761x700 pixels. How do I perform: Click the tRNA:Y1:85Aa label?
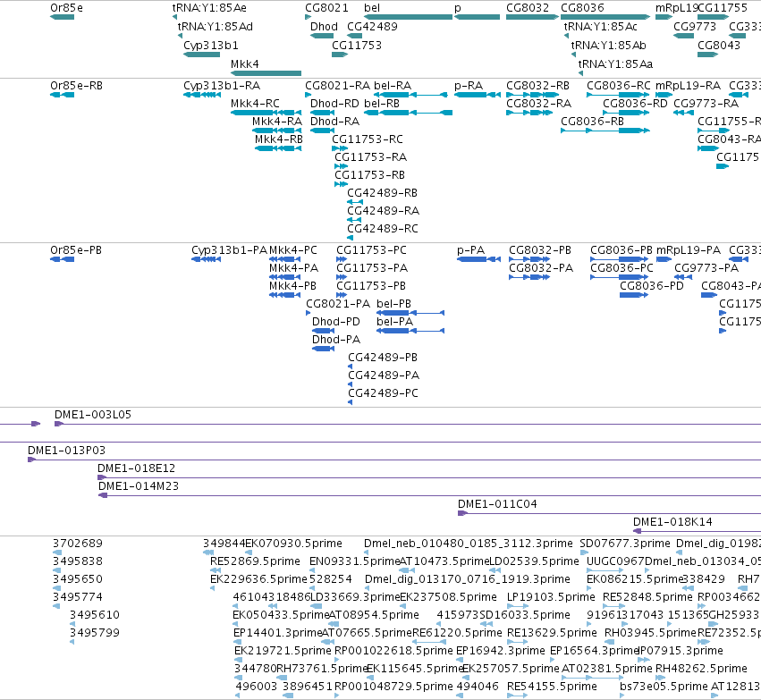pyautogui.click(x=615, y=64)
